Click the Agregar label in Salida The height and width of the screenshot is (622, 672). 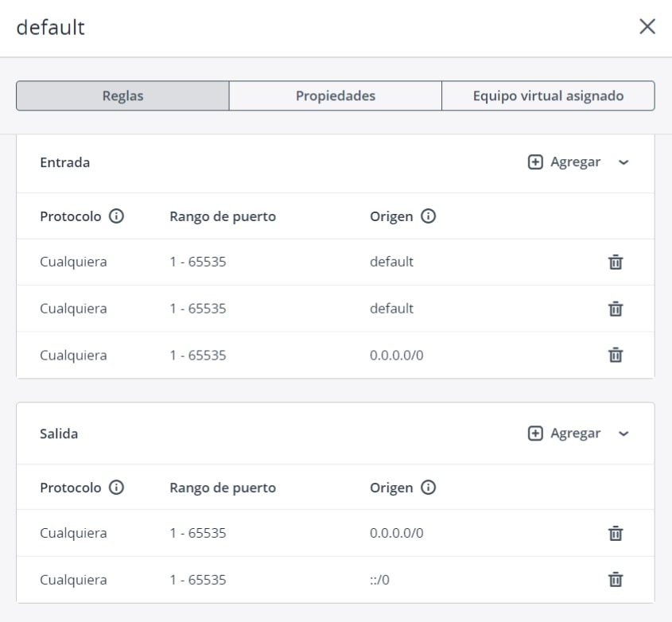pos(575,433)
